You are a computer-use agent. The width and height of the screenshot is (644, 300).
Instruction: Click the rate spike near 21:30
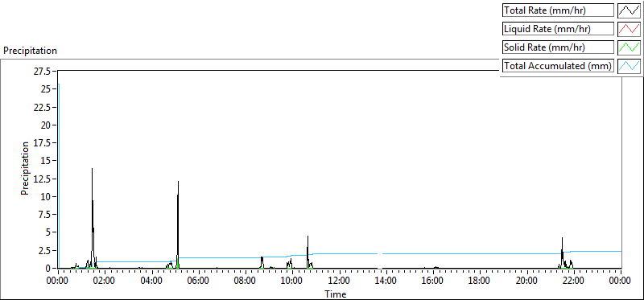click(x=562, y=253)
